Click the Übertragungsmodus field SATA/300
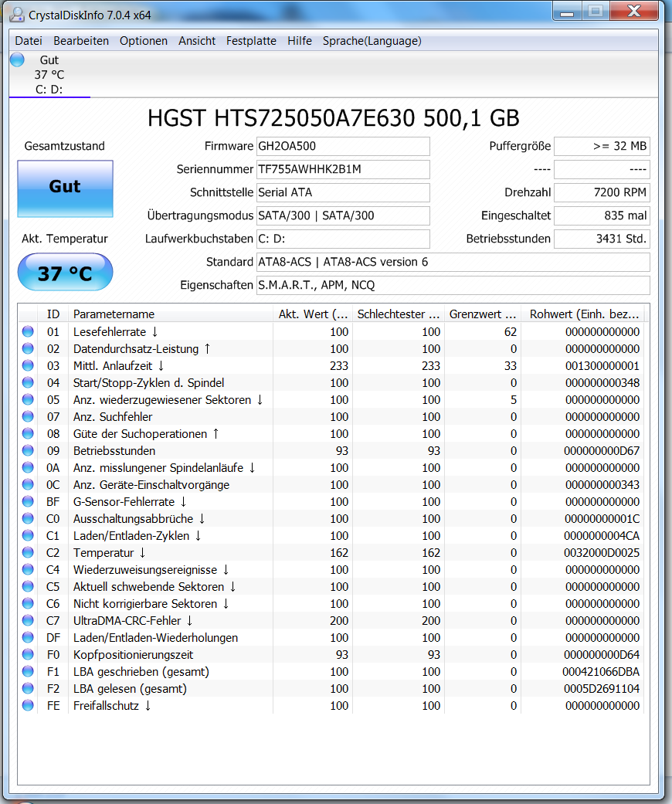 pos(343,215)
